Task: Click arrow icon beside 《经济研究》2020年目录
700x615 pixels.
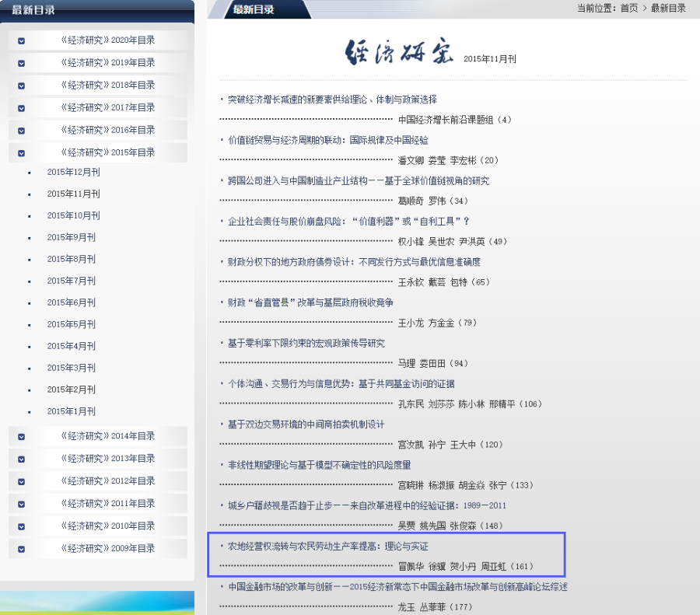Action: click(21, 40)
